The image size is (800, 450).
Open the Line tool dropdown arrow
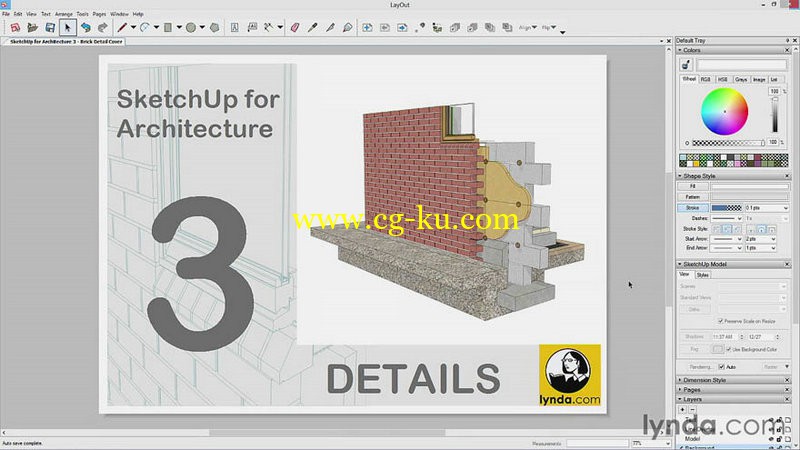tap(133, 28)
